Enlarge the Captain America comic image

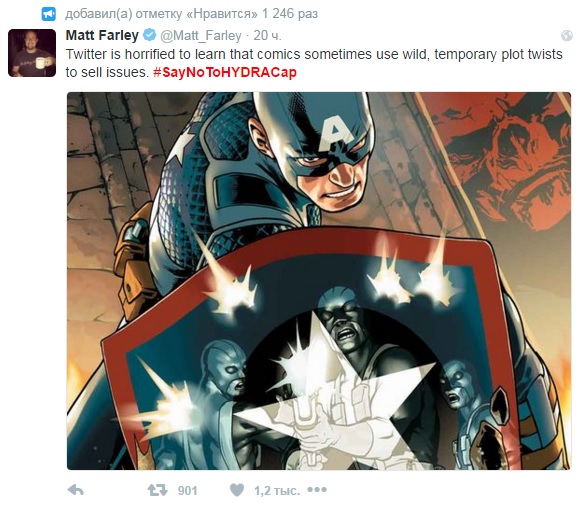(319, 281)
